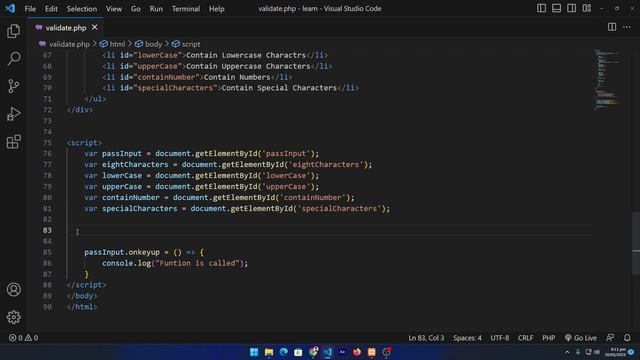Viewport: 640px width, 360px height.
Task: Open the Selection menu
Action: pos(82,9)
